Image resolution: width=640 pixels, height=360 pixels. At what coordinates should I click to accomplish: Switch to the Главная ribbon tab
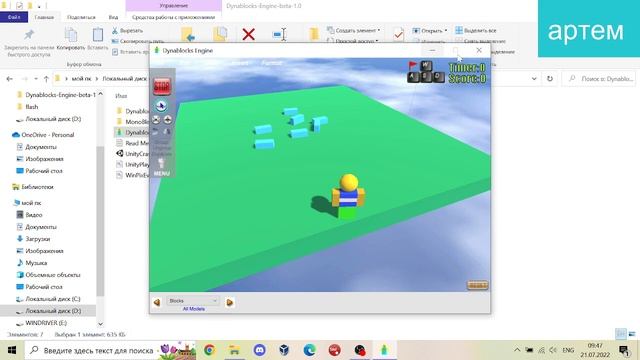[44, 17]
